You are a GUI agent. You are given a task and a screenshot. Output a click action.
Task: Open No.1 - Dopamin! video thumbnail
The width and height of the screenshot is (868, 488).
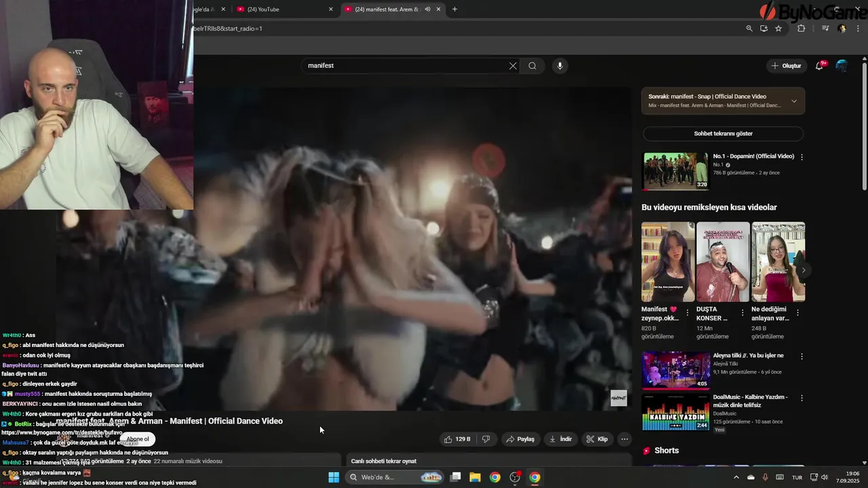point(675,171)
